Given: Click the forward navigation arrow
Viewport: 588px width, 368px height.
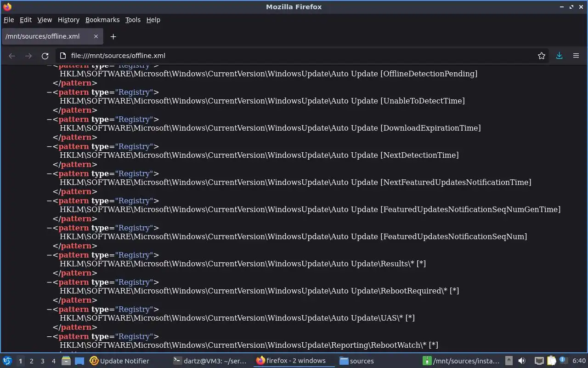Looking at the screenshot, I should (28, 56).
